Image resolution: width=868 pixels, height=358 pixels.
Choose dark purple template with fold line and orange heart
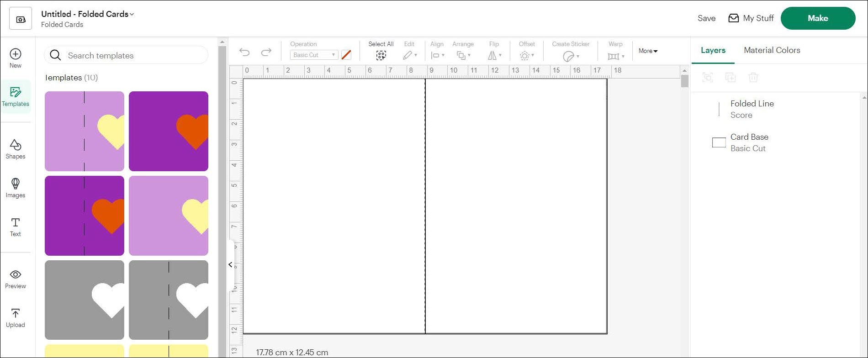[x=85, y=216]
